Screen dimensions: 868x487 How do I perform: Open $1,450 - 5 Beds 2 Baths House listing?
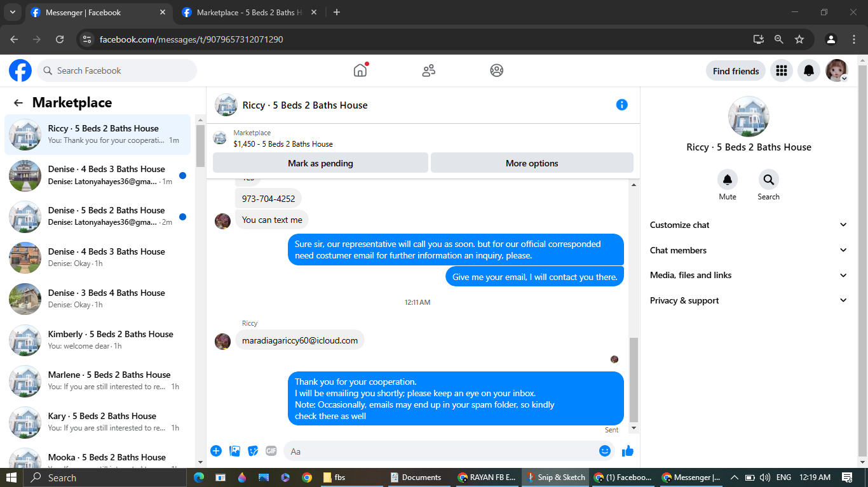(x=283, y=144)
